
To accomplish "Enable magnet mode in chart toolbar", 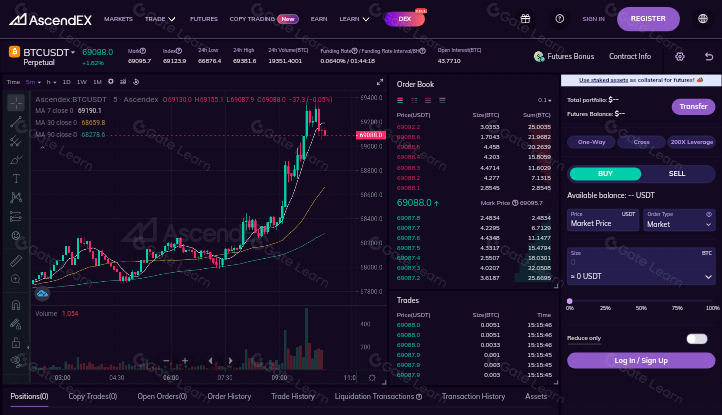I will coord(16,305).
